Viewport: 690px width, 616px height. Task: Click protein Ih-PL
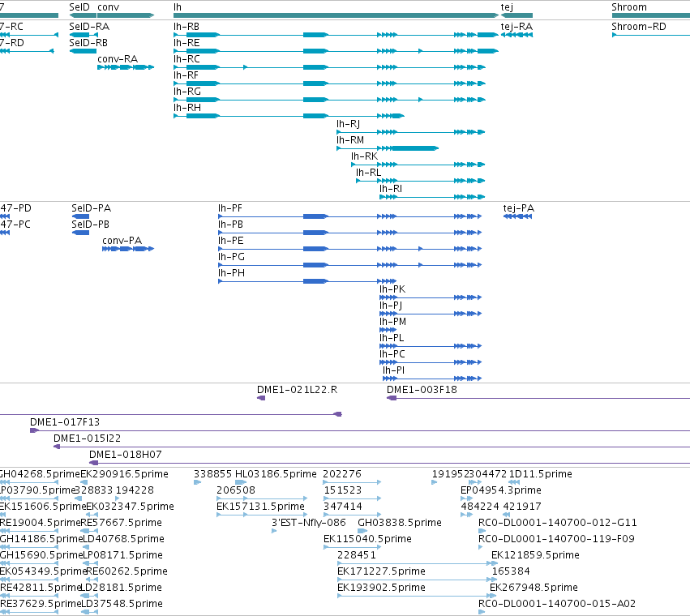[x=431, y=346]
